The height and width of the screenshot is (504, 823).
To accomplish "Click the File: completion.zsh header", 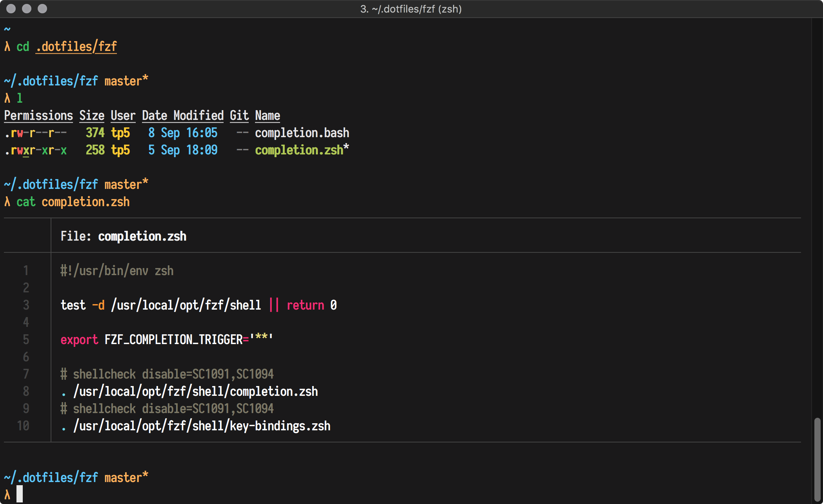I will point(124,236).
